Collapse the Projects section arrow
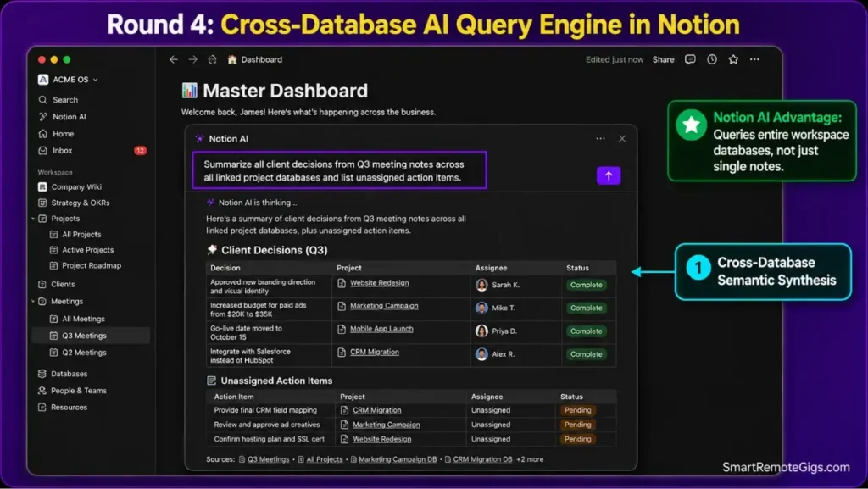 point(33,219)
